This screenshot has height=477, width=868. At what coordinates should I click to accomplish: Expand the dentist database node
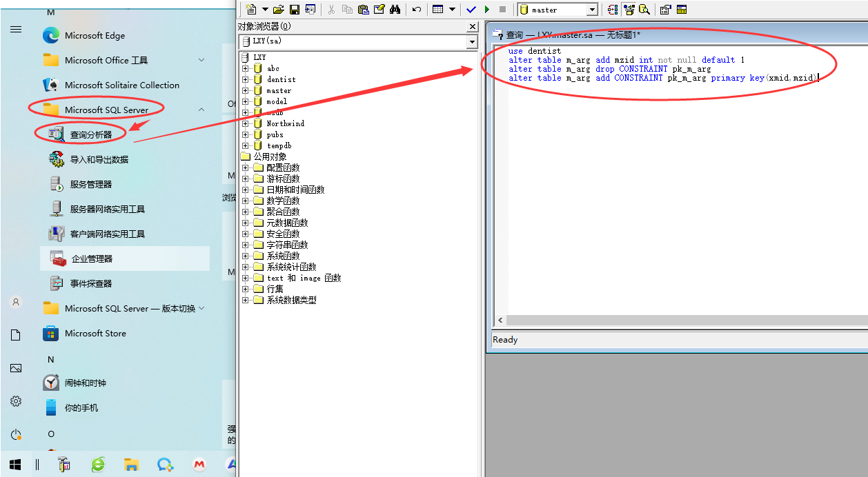[x=245, y=79]
